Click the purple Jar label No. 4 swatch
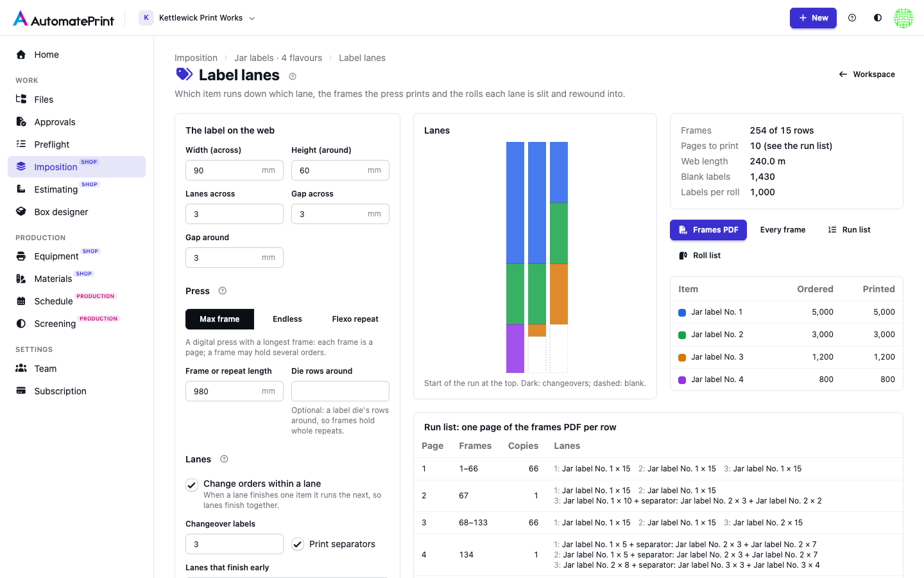 click(682, 380)
